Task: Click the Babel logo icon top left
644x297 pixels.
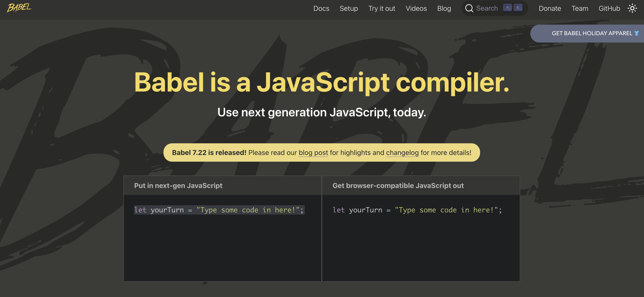Action: (19, 8)
